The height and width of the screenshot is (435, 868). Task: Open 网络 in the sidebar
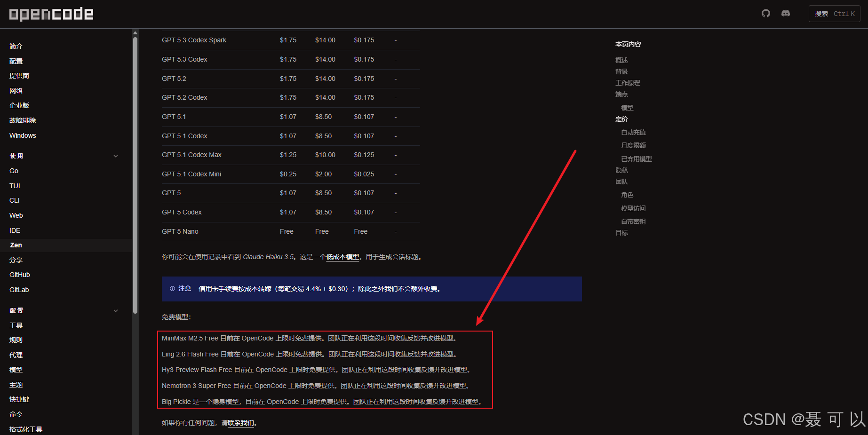[16, 91]
